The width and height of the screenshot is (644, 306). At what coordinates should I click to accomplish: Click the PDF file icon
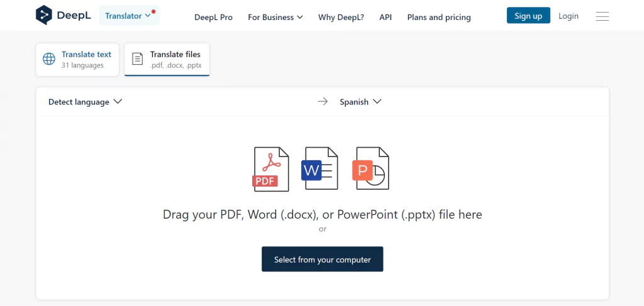pos(270,169)
